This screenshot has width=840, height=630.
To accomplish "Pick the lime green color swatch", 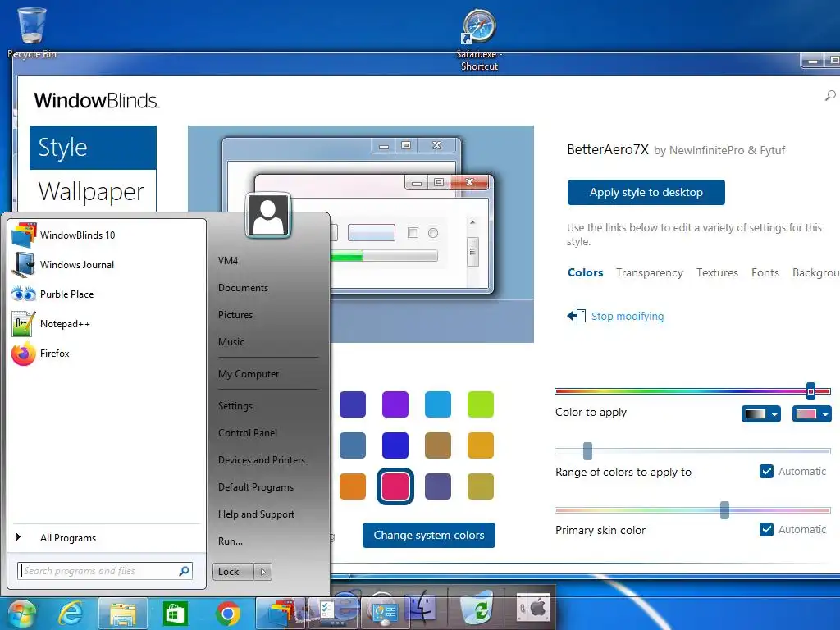I will 480,404.
